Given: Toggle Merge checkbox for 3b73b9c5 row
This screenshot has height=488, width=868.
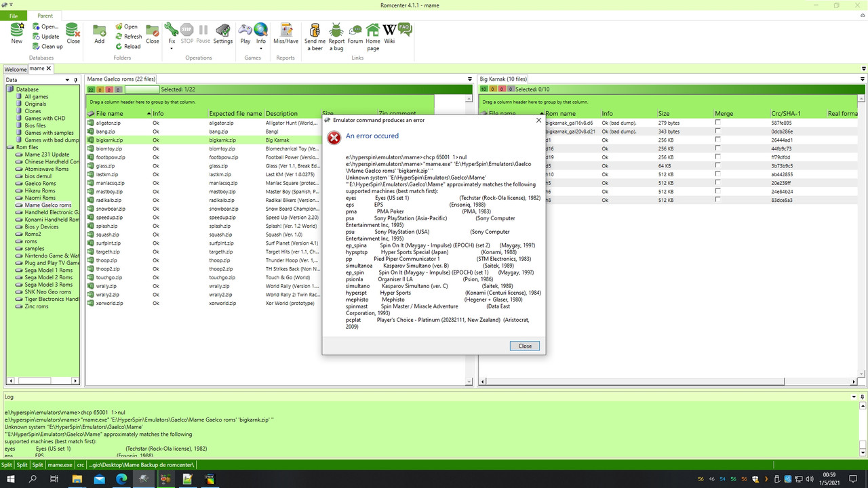Looking at the screenshot, I should click(x=718, y=166).
